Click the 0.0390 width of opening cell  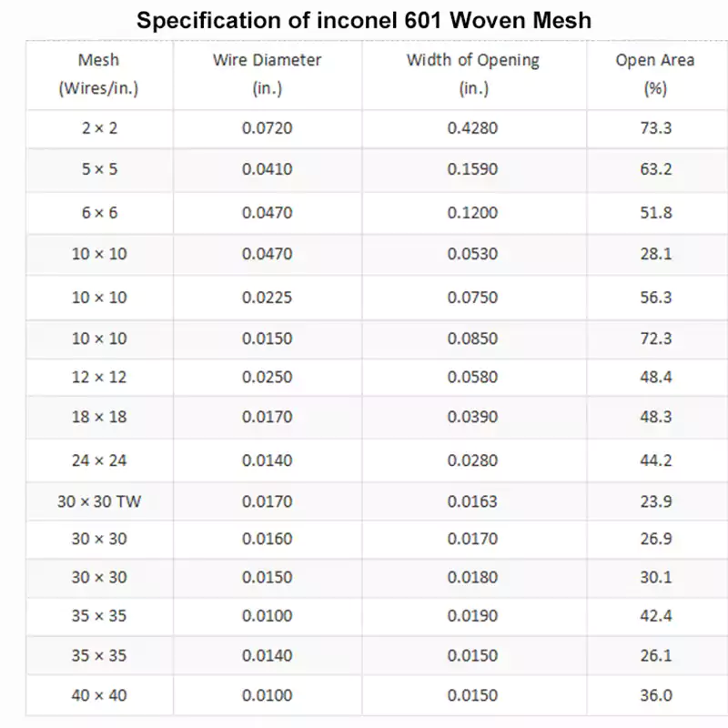point(473,417)
